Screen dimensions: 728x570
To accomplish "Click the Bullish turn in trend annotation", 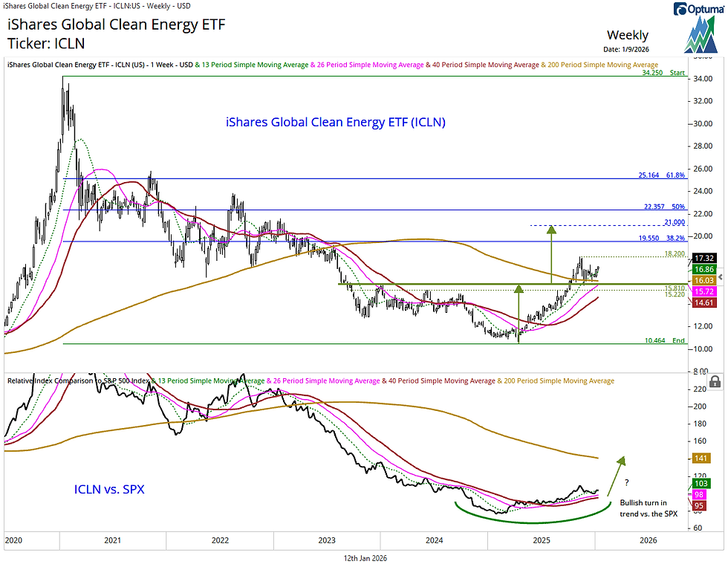I will coord(649,508).
